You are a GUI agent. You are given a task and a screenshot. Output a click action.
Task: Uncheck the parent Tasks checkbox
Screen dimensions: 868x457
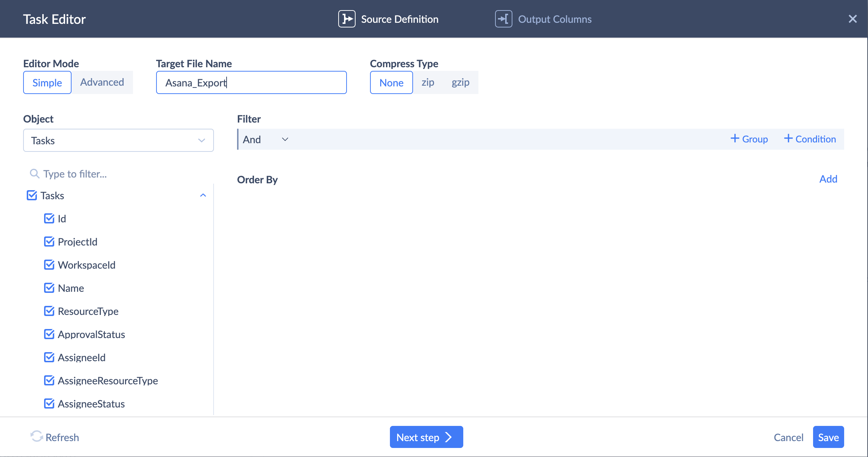pos(32,195)
